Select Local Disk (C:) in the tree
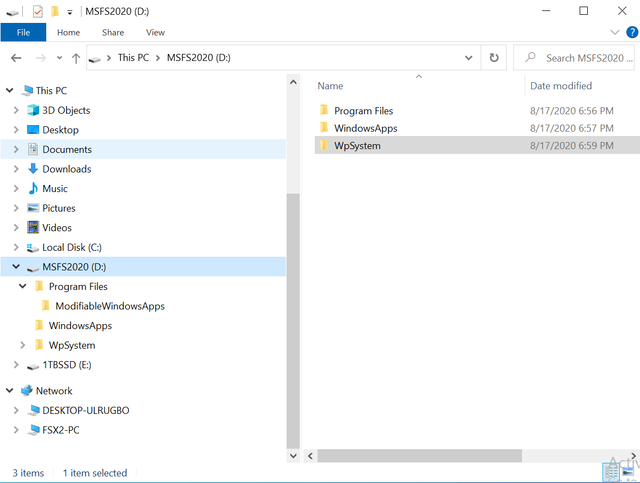This screenshot has height=483, width=640. 72,247
